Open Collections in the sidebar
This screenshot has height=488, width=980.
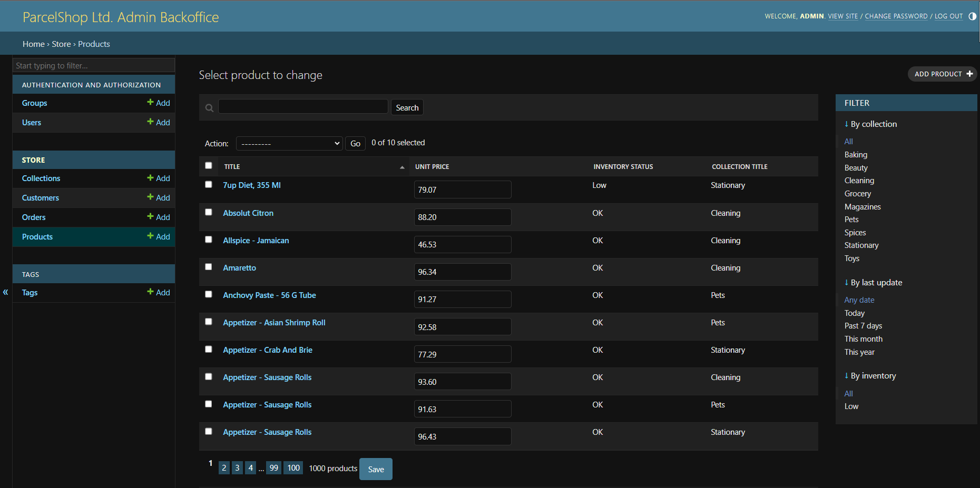point(41,178)
